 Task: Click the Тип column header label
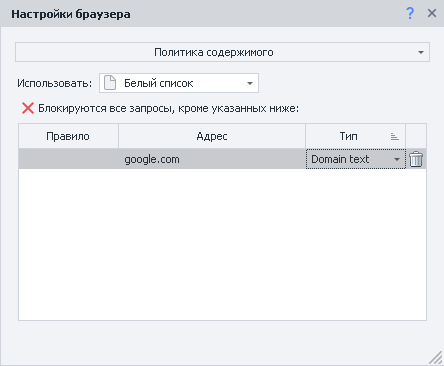(x=348, y=136)
